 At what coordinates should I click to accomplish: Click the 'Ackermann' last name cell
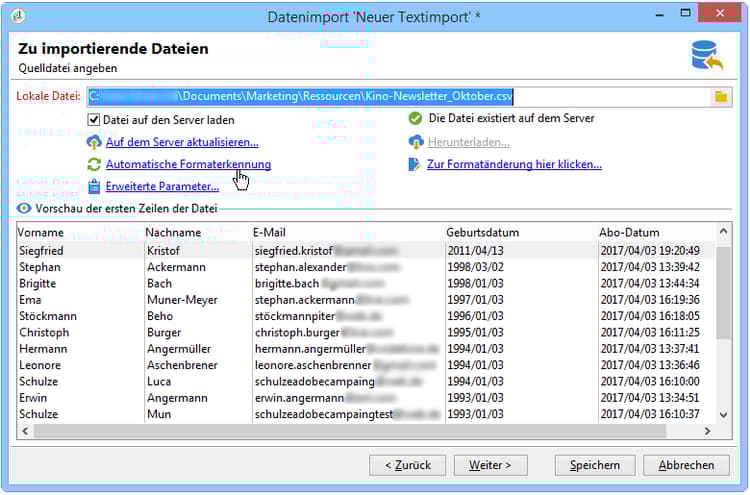pos(198,267)
